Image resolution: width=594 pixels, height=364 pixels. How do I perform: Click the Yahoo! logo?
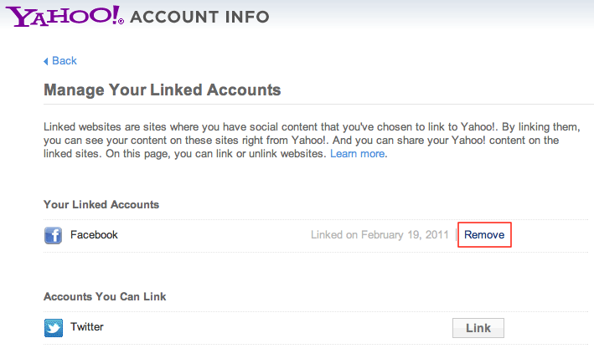point(63,17)
